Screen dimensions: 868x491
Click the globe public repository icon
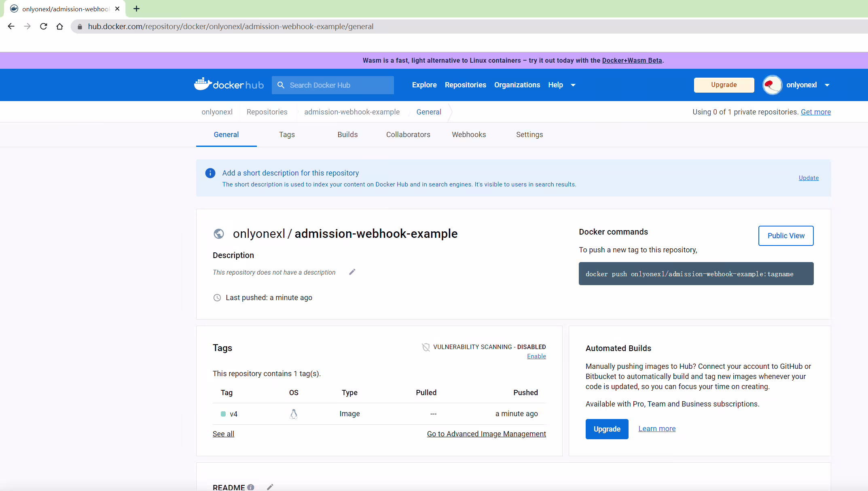(x=219, y=234)
